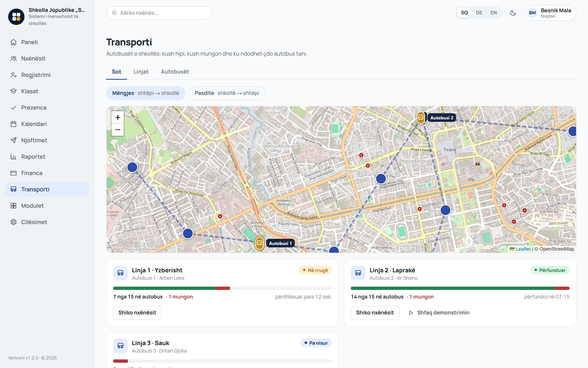
Task: Click the Financa card icon
Action: click(13, 173)
